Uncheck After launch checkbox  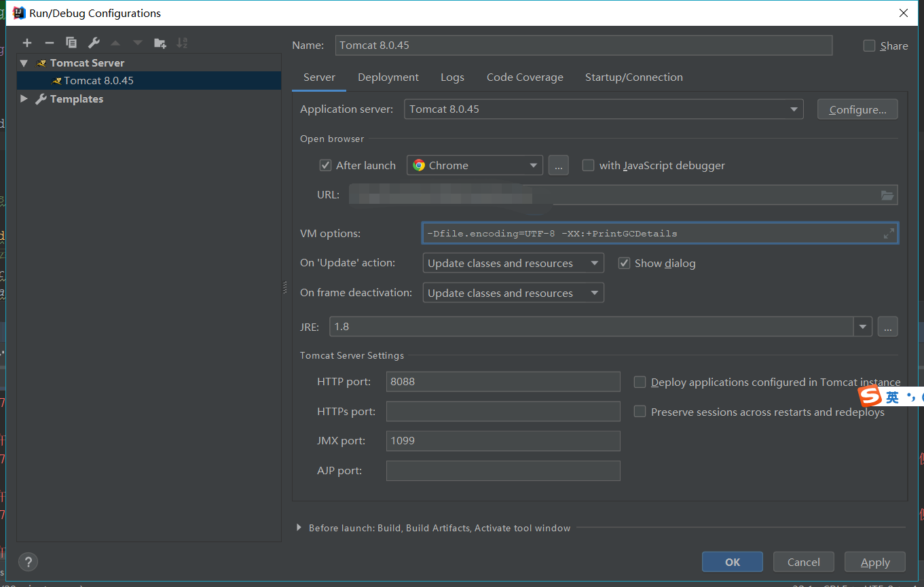pyautogui.click(x=326, y=165)
